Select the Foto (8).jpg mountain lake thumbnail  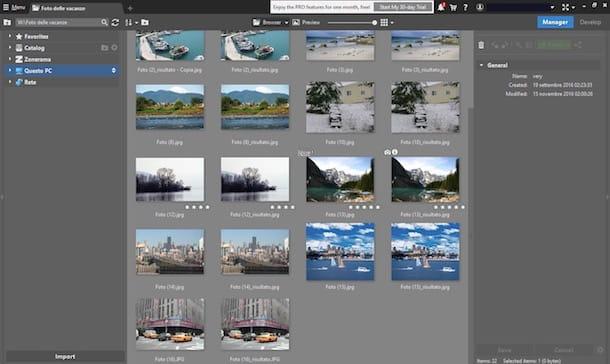click(x=170, y=107)
